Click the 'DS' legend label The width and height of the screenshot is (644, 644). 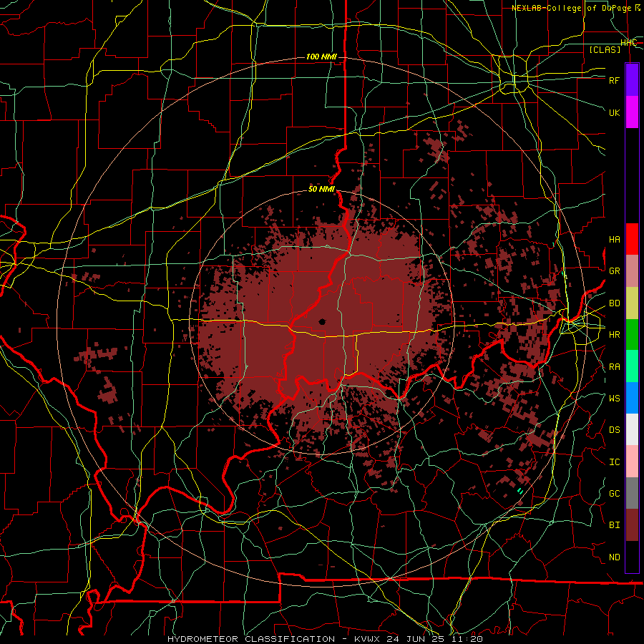pos(615,430)
